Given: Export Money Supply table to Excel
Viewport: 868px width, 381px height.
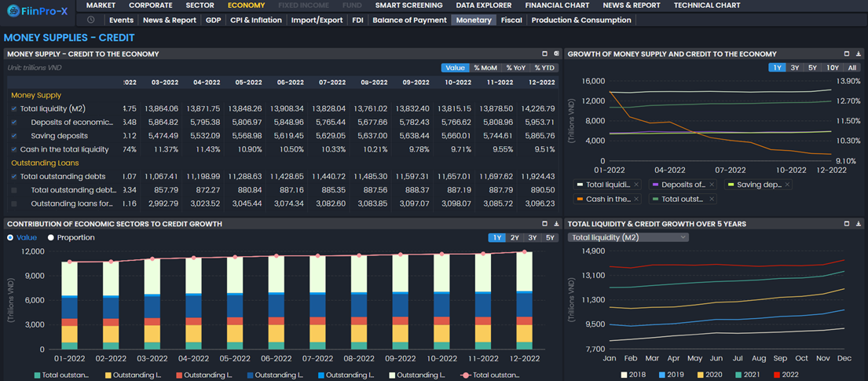Looking at the screenshot, I should point(556,54).
